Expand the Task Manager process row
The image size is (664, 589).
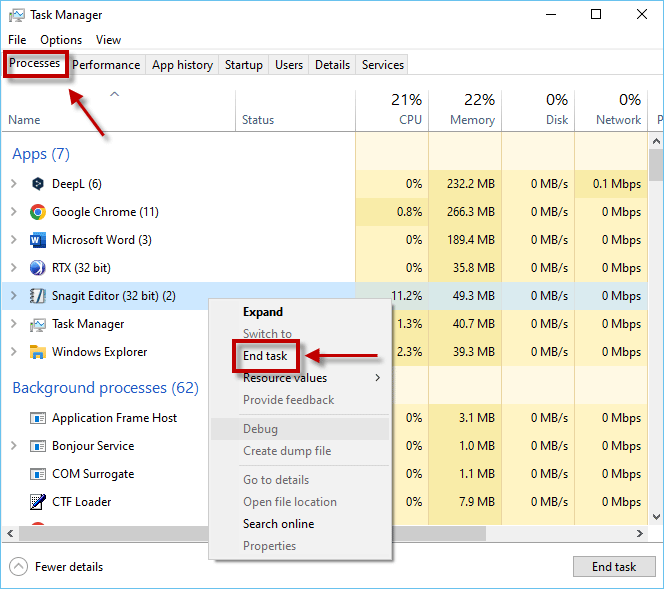point(14,324)
